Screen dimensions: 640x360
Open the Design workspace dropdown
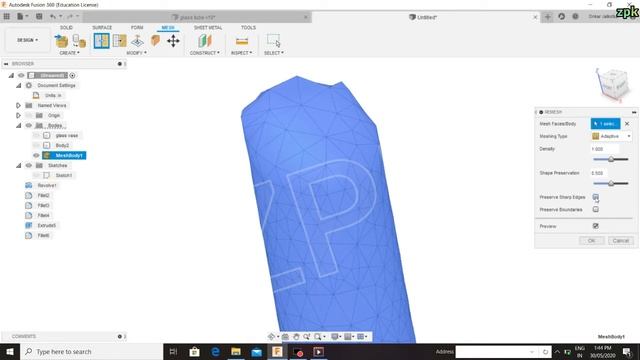tap(27, 40)
